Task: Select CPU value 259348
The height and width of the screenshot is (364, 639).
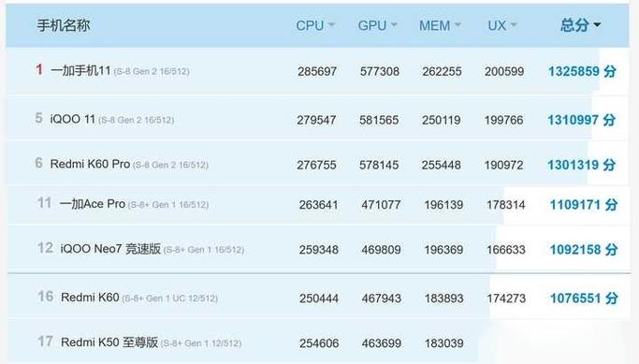Action: 318,250
